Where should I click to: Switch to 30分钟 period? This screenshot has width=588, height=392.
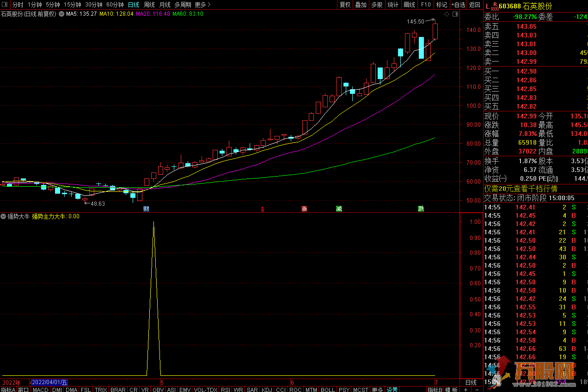pos(94,5)
